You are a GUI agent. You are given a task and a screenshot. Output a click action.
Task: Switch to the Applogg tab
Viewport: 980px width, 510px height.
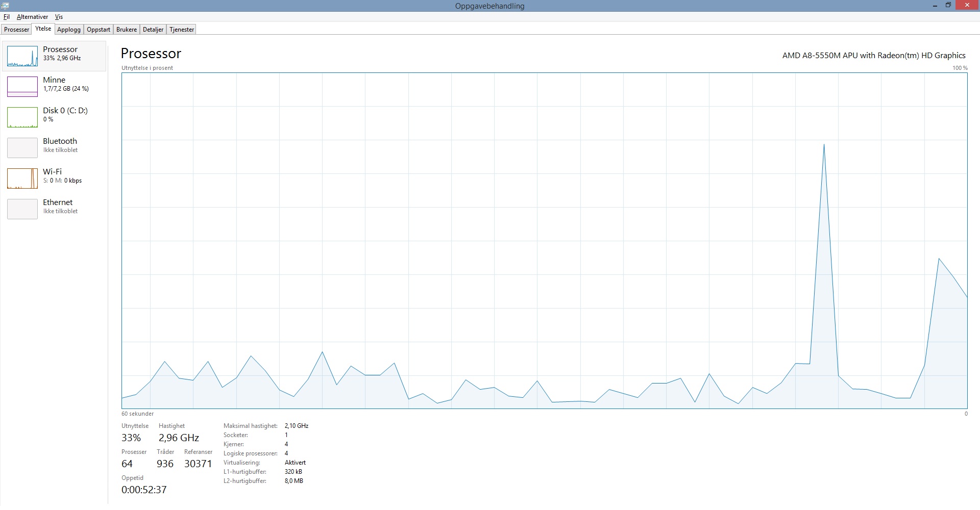[x=69, y=30]
